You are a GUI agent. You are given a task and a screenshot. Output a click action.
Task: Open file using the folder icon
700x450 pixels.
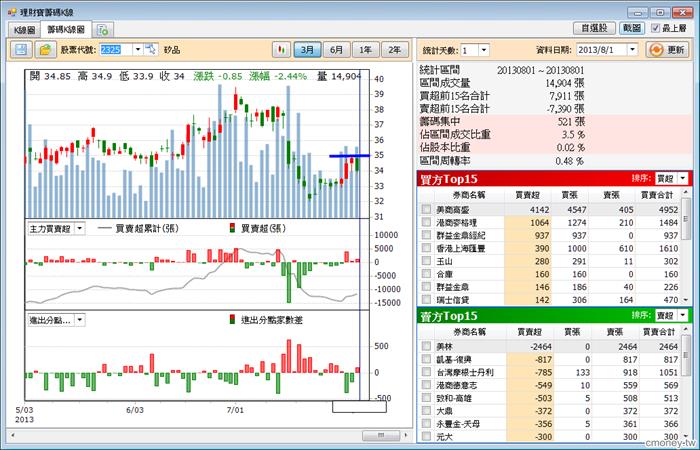point(45,49)
